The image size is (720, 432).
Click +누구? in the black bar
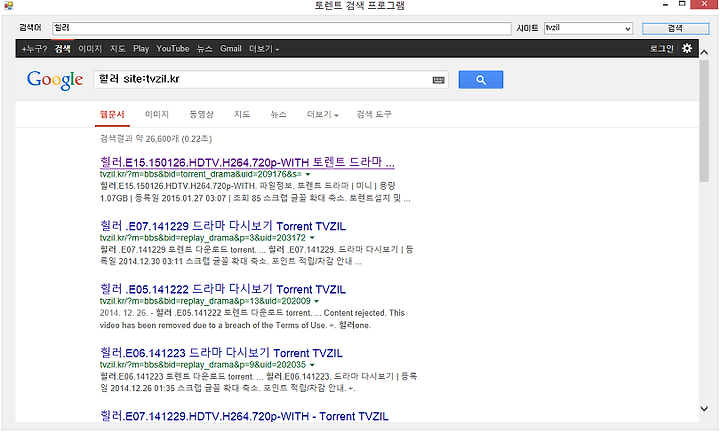pos(34,49)
